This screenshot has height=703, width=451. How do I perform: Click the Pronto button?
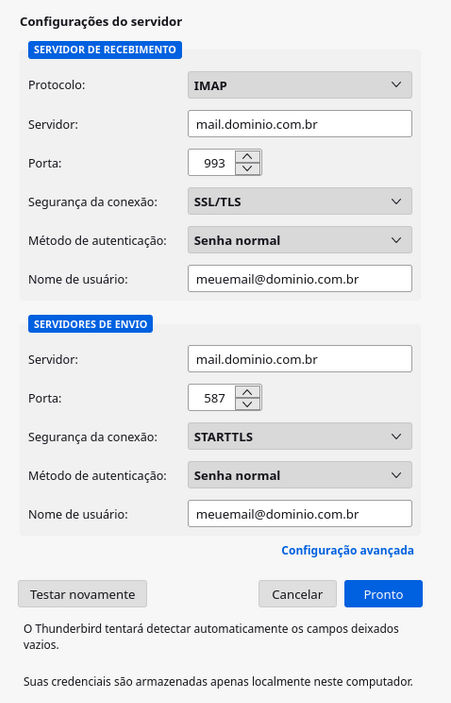(383, 594)
